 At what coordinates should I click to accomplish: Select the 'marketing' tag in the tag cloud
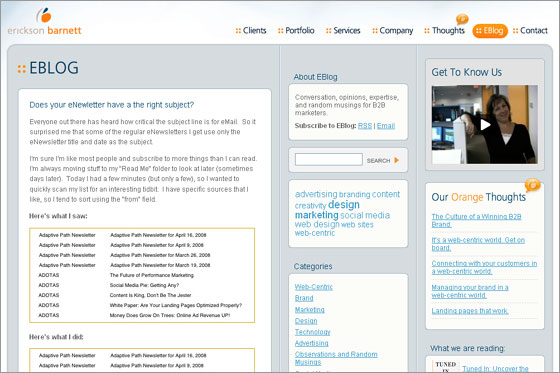coord(316,215)
